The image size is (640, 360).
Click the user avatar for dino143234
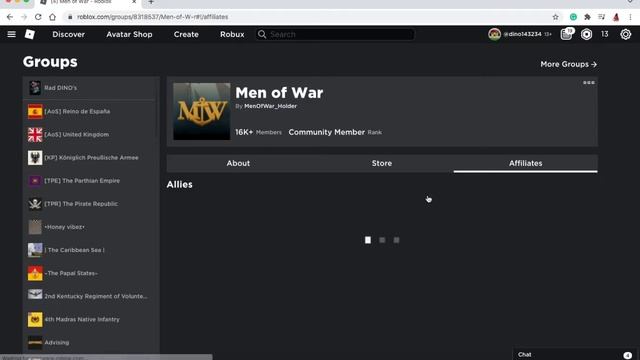494,34
